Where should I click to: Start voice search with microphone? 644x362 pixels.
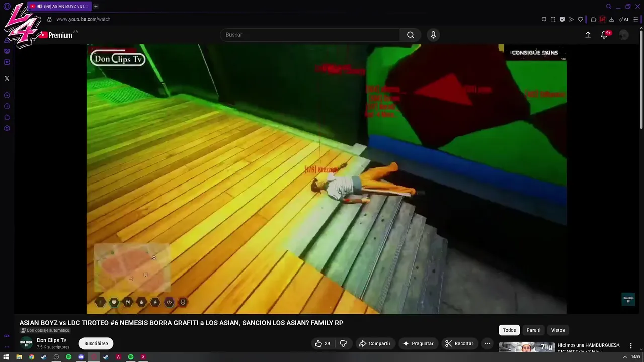pyautogui.click(x=433, y=35)
